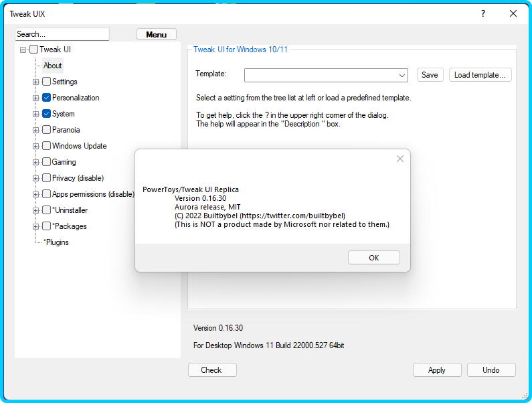Click the Check button
This screenshot has width=532, height=403.
click(211, 370)
